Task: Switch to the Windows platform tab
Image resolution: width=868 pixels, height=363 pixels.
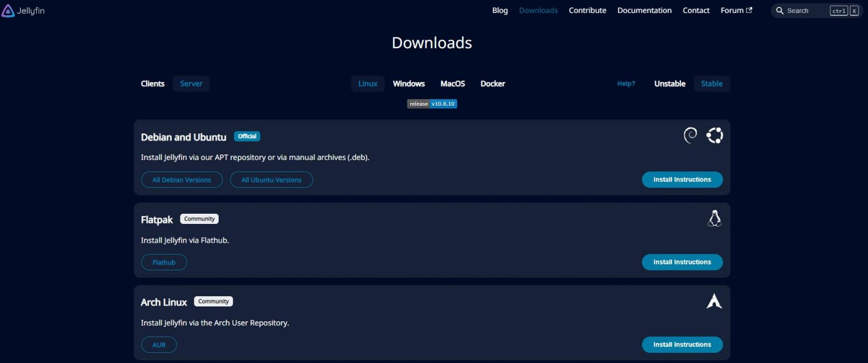Action: coord(408,83)
